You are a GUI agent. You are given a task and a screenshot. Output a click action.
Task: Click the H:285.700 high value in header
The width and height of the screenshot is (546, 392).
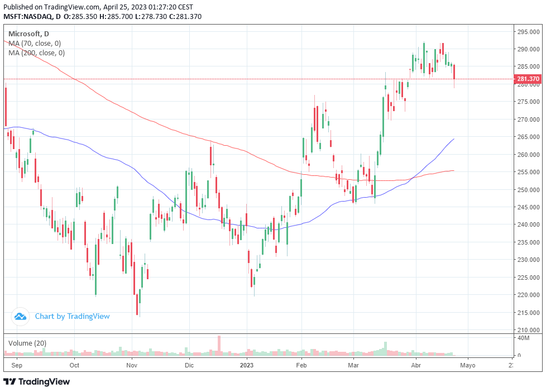(116, 17)
